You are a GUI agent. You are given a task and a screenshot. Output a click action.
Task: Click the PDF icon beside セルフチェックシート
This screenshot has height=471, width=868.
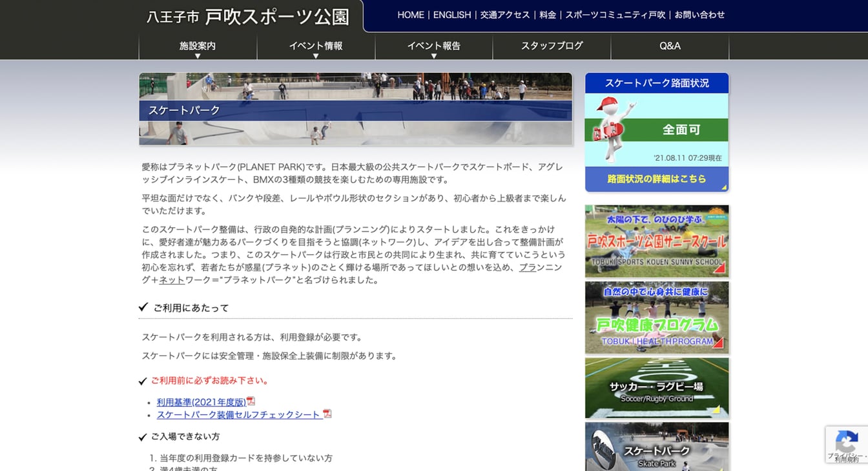coord(327,414)
